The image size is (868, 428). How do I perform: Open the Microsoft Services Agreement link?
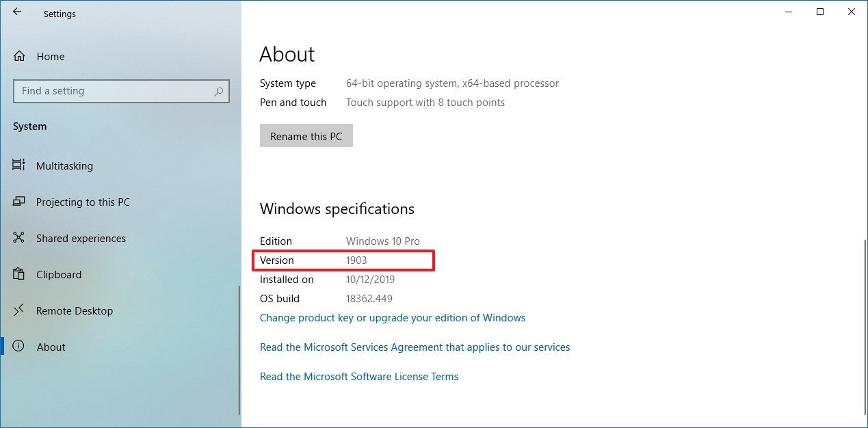pyautogui.click(x=415, y=347)
